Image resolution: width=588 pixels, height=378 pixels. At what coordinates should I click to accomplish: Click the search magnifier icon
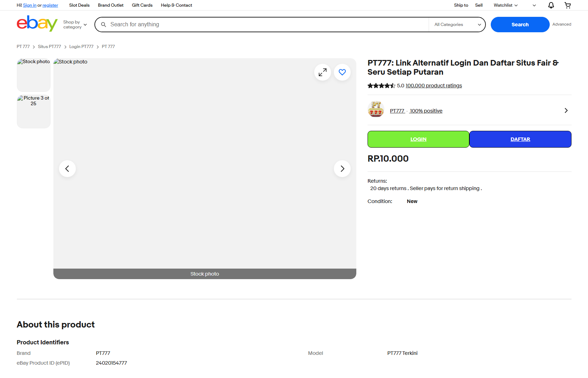coord(104,25)
